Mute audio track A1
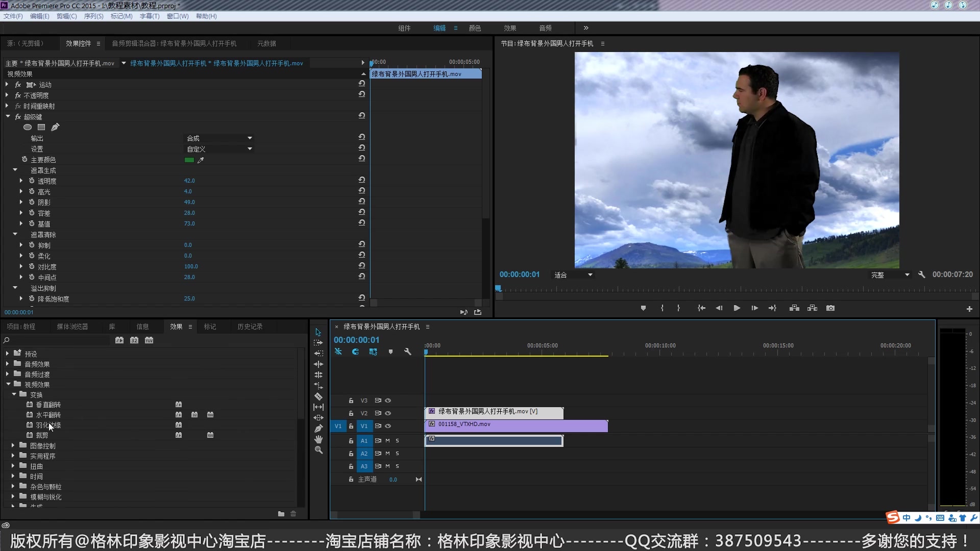The image size is (980, 551). pos(387,441)
